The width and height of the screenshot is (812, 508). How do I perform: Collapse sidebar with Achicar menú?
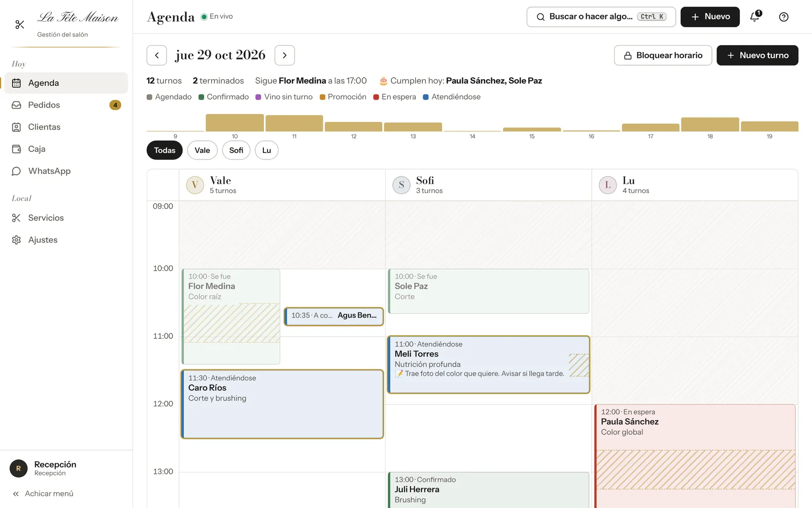43,494
